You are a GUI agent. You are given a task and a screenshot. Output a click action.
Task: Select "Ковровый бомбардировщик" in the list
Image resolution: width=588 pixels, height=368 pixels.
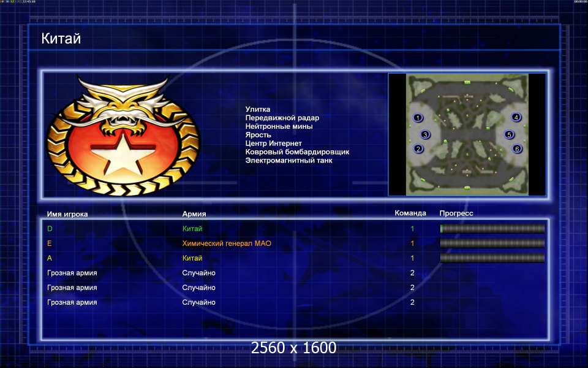pyautogui.click(x=297, y=152)
